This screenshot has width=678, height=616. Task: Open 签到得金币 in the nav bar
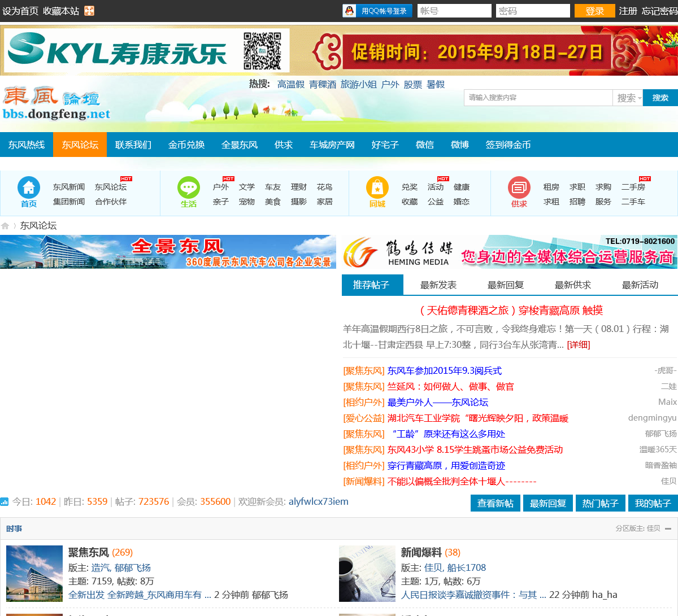click(x=508, y=145)
